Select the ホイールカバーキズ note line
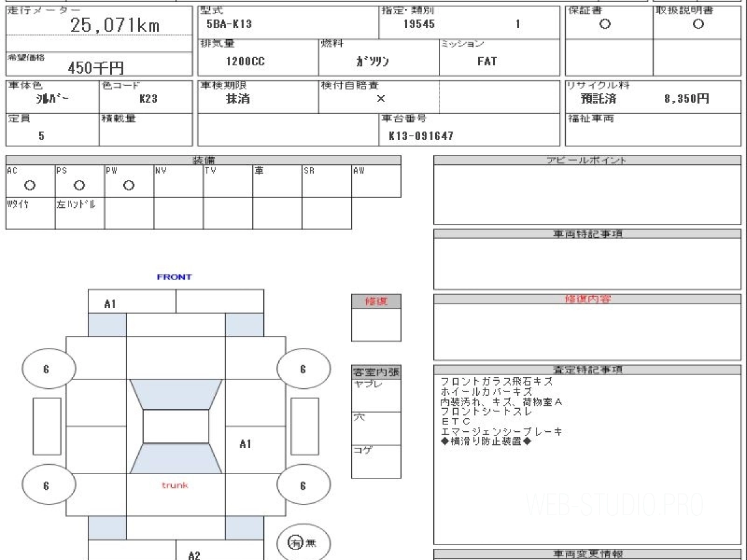The width and height of the screenshot is (747, 560). click(486, 392)
